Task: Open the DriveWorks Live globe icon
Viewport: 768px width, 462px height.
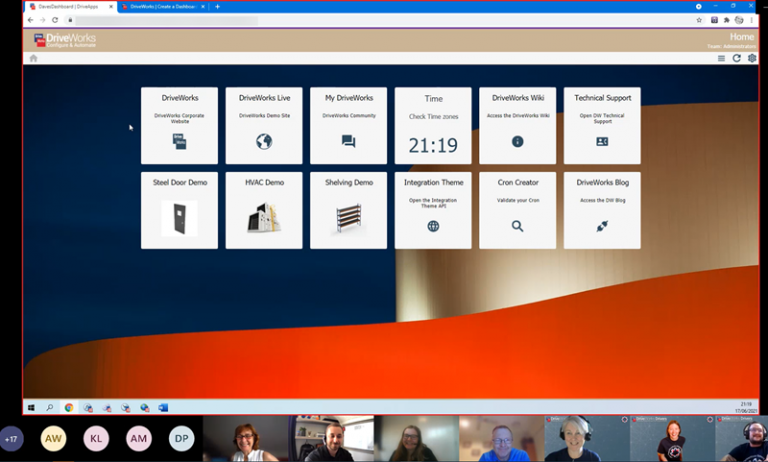Action: (264, 142)
